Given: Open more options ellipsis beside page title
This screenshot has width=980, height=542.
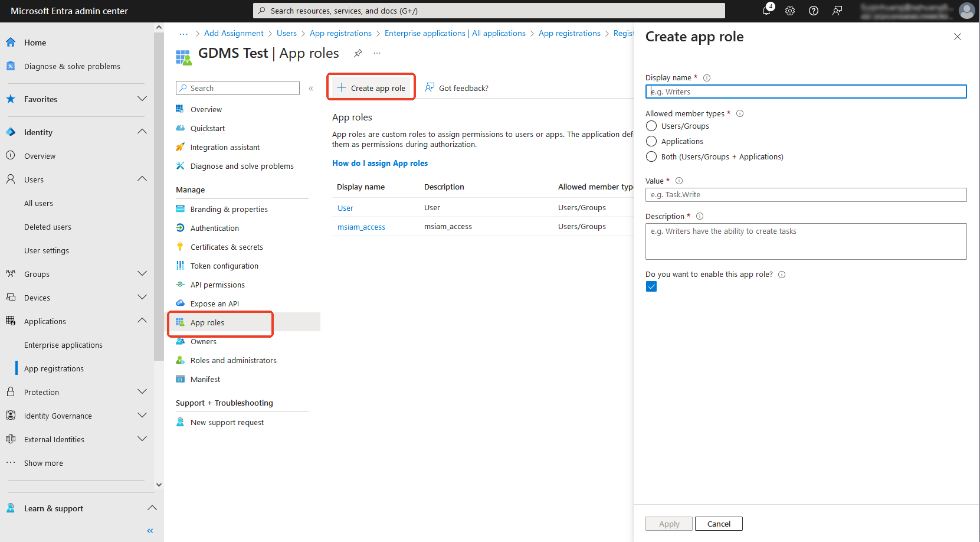Looking at the screenshot, I should tap(377, 53).
